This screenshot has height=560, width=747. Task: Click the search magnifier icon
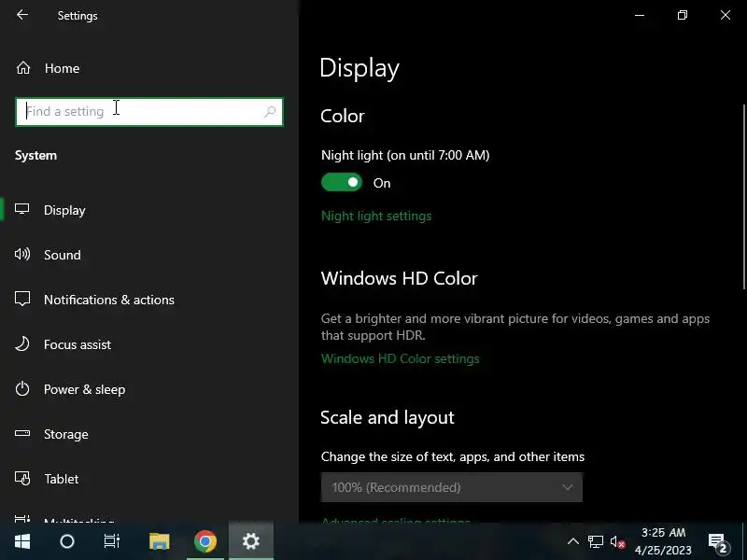click(270, 112)
